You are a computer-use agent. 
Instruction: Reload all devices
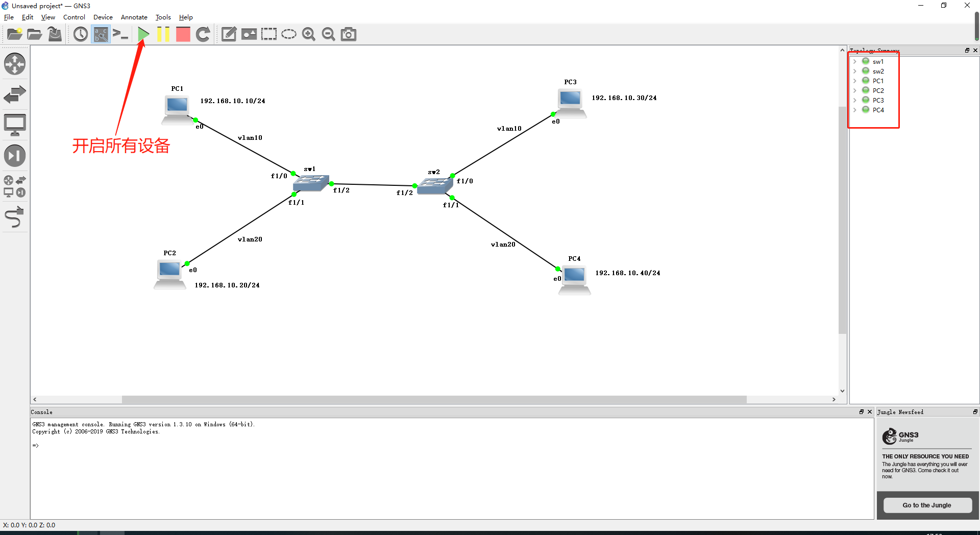tap(203, 34)
